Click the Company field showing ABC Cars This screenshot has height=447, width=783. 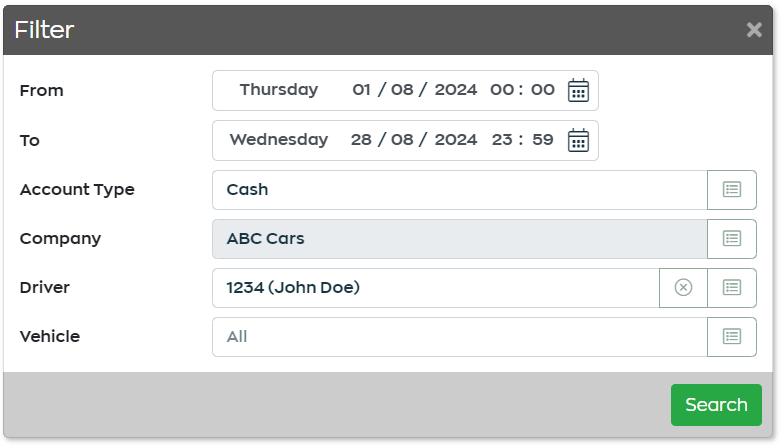click(459, 239)
